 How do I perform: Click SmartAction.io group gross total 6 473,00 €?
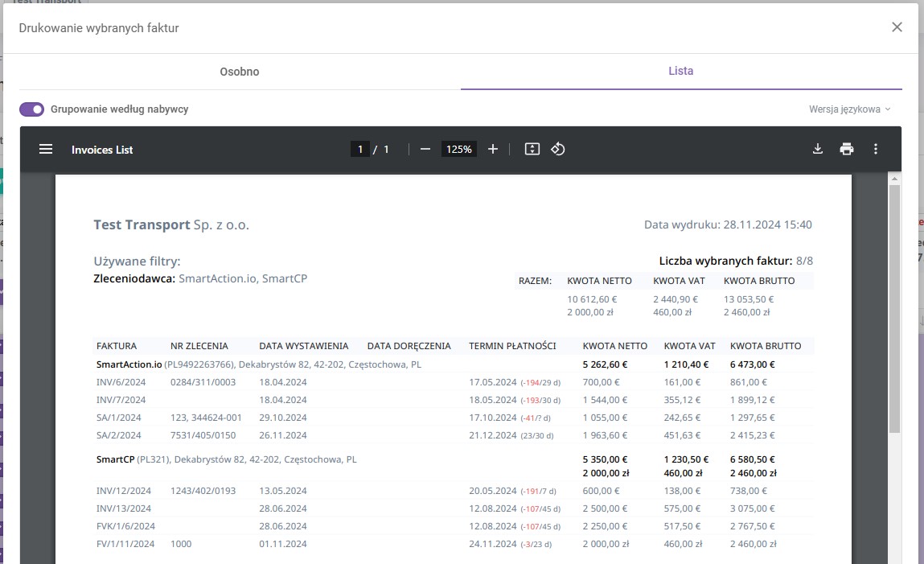point(753,364)
